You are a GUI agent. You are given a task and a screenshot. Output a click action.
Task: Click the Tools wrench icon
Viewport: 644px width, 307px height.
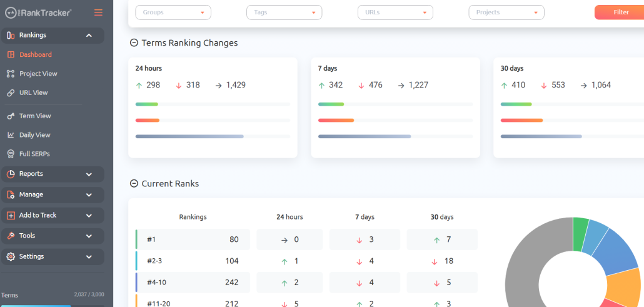click(x=11, y=236)
